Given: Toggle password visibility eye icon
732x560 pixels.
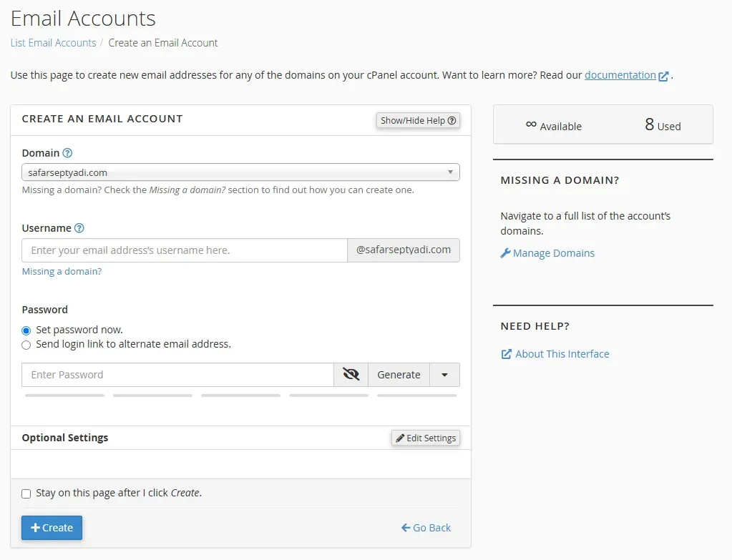Looking at the screenshot, I should click(351, 375).
